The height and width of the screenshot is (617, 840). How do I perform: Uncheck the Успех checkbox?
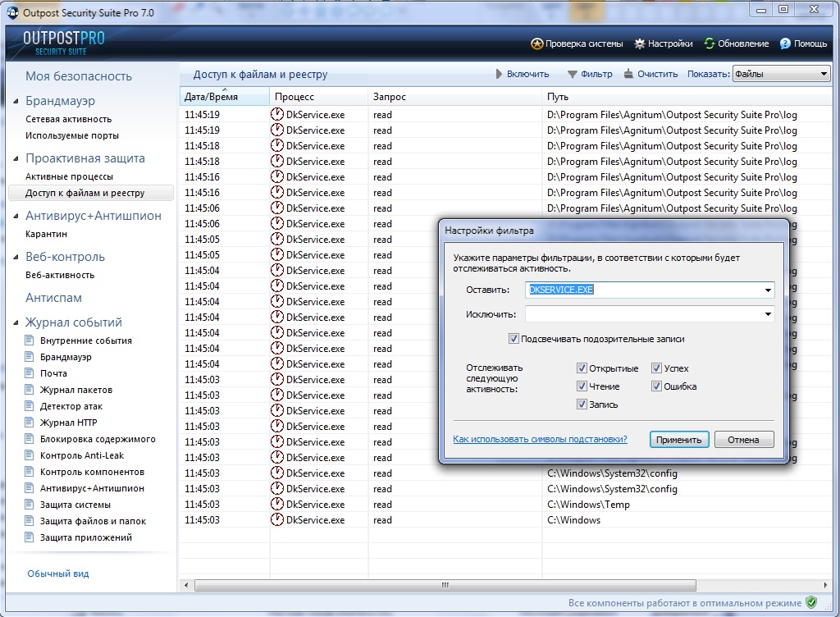[656, 368]
